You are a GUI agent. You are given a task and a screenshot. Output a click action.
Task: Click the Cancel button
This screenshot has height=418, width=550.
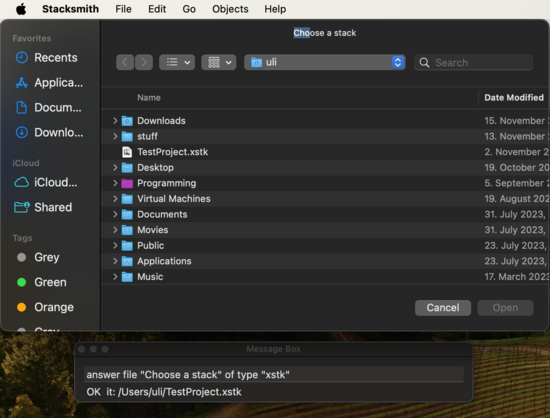tap(443, 308)
